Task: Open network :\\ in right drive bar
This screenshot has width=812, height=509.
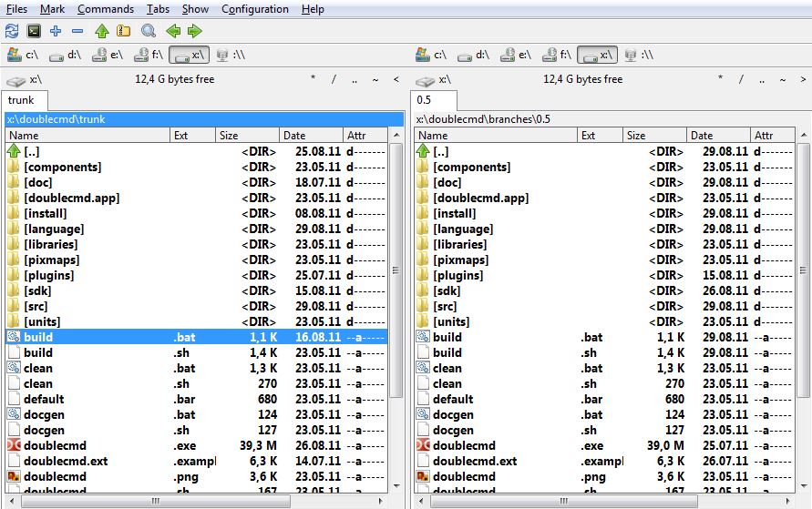Action: pos(639,55)
